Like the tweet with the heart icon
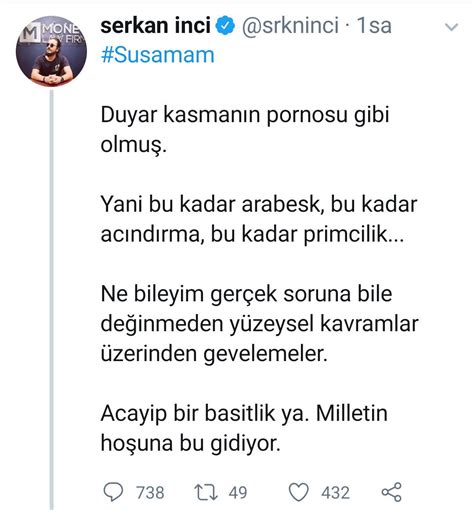The width and height of the screenshot is (474, 510). coord(298,492)
